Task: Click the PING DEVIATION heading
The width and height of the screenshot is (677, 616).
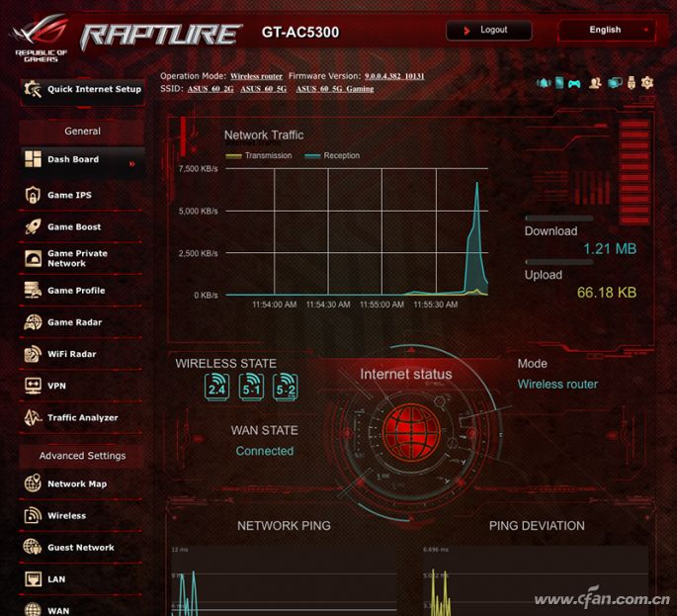Action: coord(537,526)
